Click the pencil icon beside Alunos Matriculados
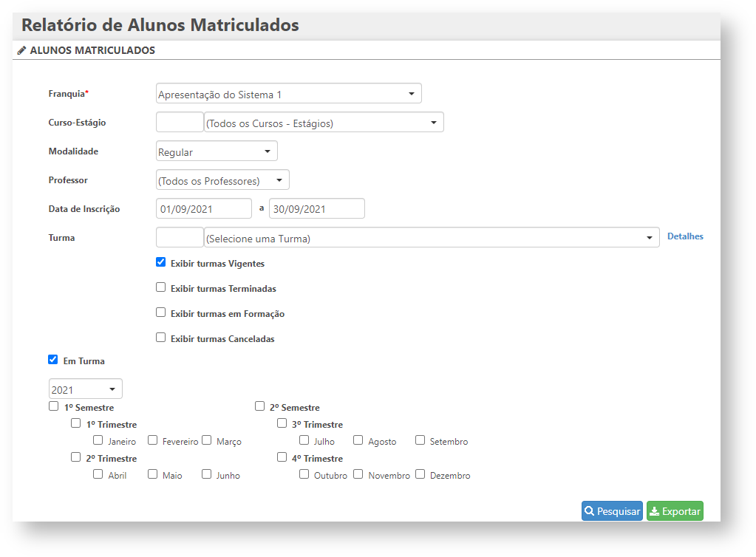Image resolution: width=756 pixels, height=557 pixels. [x=21, y=51]
